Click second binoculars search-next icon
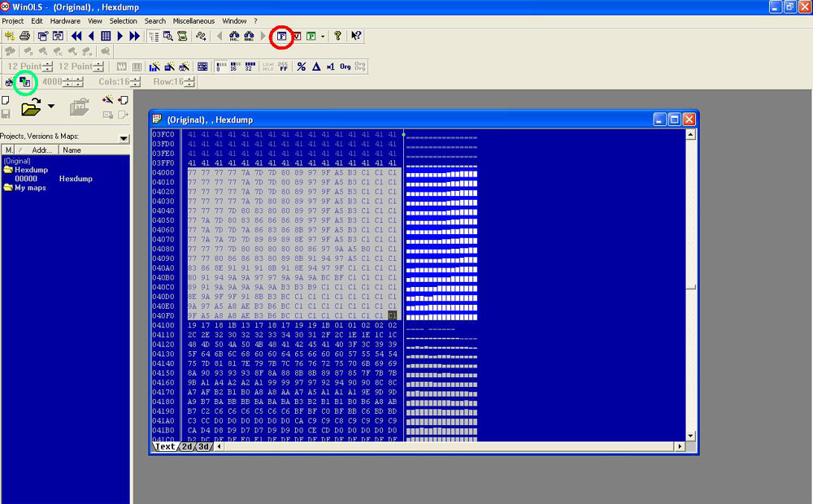 click(249, 36)
